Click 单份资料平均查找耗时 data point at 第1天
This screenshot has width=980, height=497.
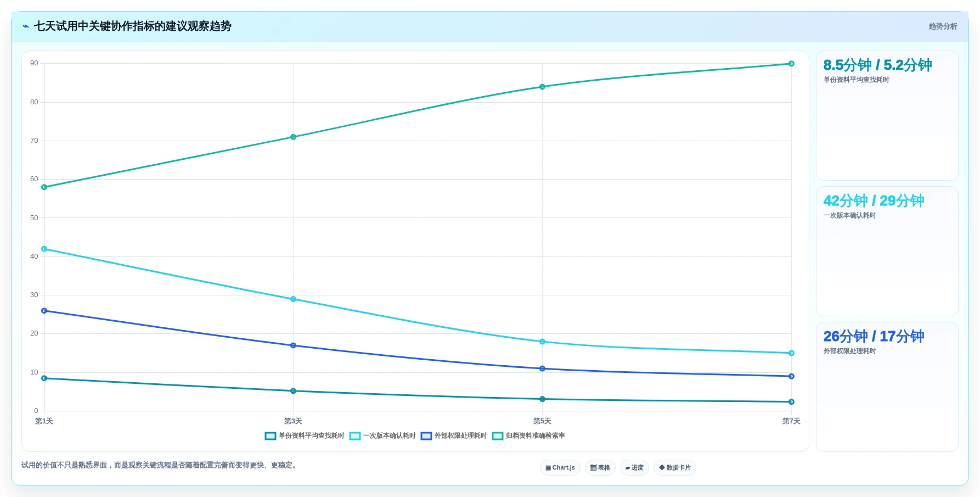point(44,378)
